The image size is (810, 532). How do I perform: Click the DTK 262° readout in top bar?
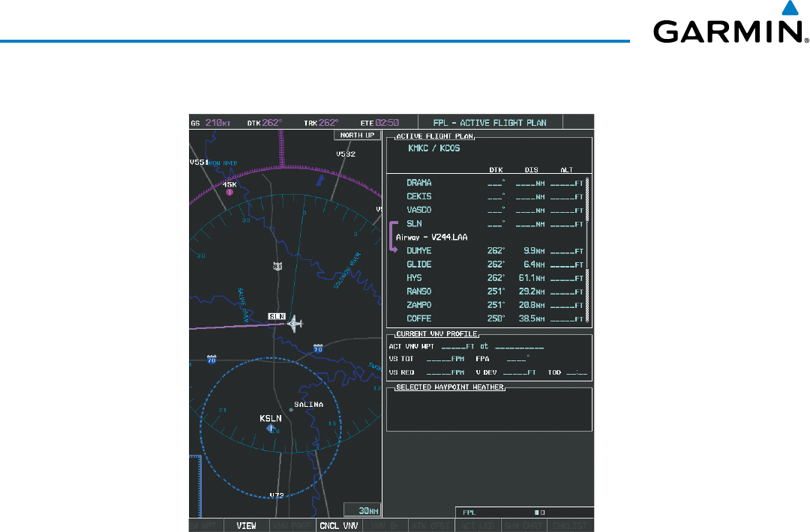coord(265,123)
